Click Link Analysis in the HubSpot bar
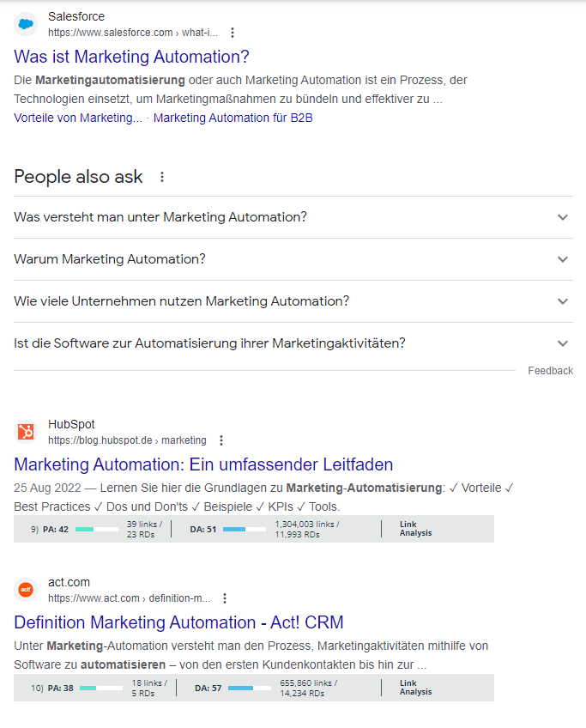586x728 pixels. coord(416,529)
